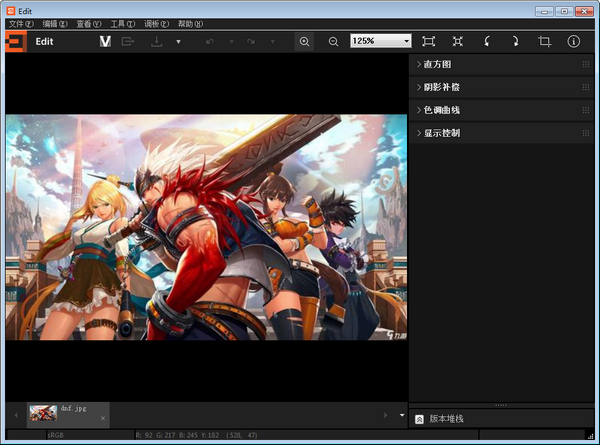Viewport: 600px width, 445px height.
Task: Open the 工具 menu
Action: 123,23
